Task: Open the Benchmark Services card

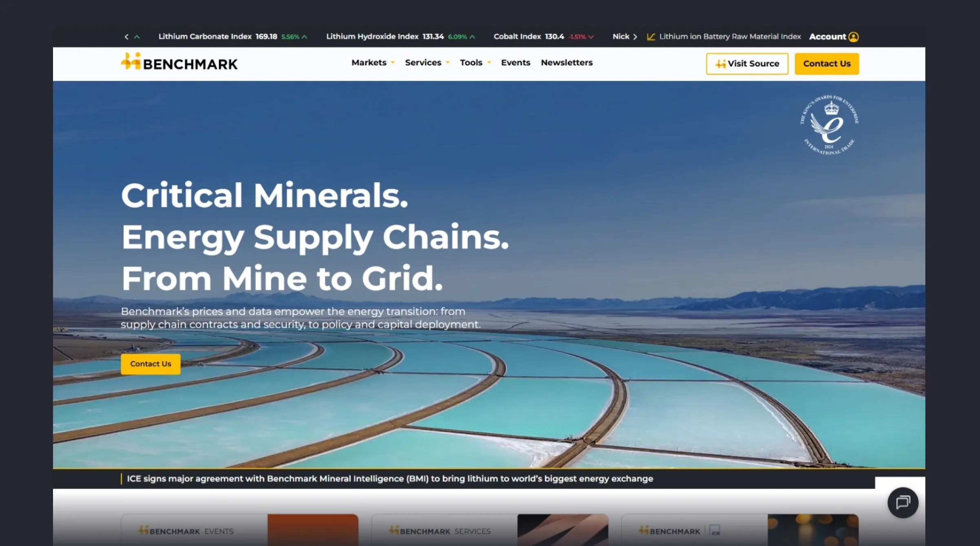Action: (x=489, y=530)
